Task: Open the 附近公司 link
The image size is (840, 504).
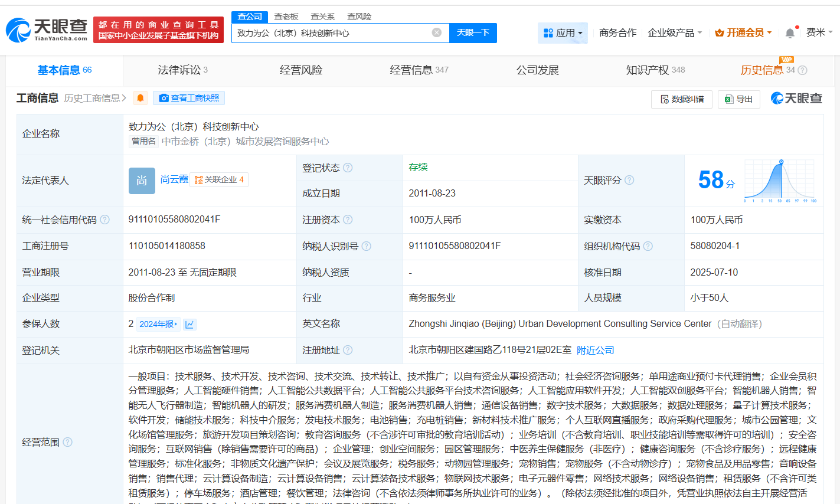Action: pyautogui.click(x=596, y=350)
